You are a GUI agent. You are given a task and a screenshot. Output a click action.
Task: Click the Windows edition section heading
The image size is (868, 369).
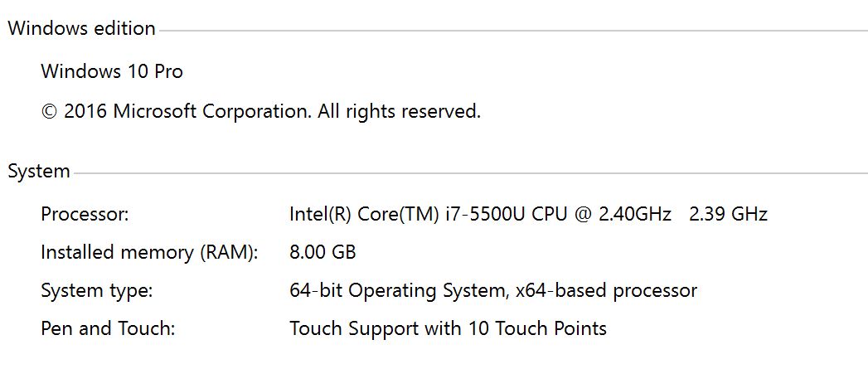(81, 28)
